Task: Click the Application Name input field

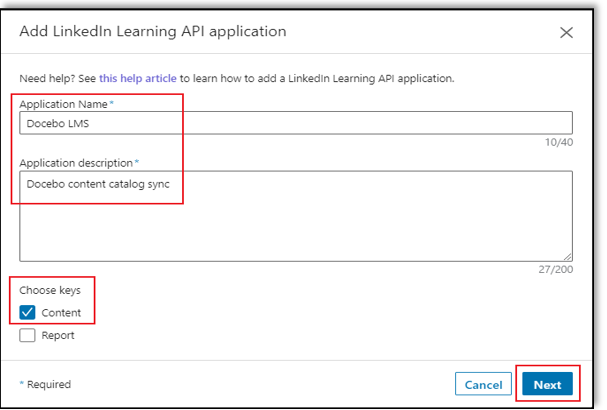Action: (x=296, y=123)
